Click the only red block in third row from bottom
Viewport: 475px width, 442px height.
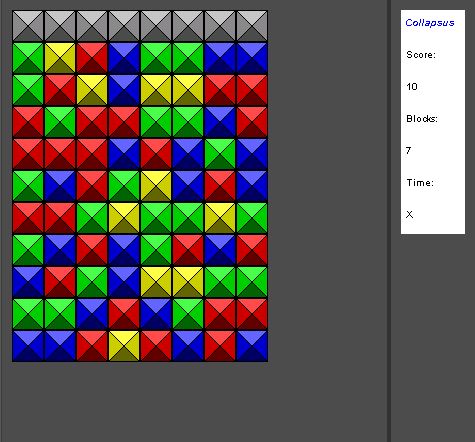tap(60, 282)
